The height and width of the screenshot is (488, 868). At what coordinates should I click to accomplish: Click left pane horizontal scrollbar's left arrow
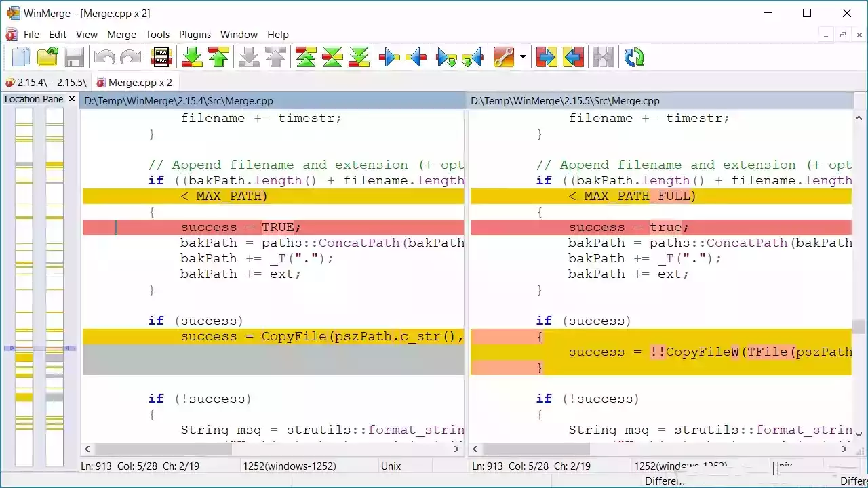pyautogui.click(x=87, y=449)
